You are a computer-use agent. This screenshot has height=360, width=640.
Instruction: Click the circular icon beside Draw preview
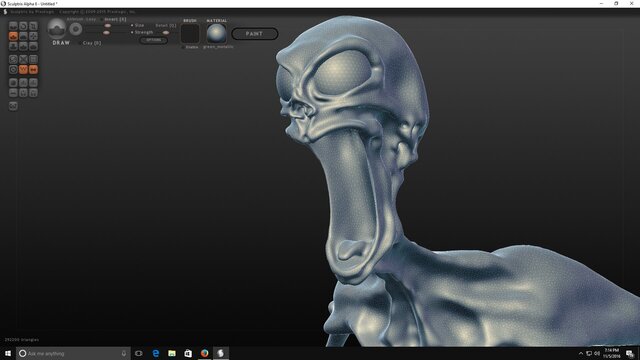point(76,29)
